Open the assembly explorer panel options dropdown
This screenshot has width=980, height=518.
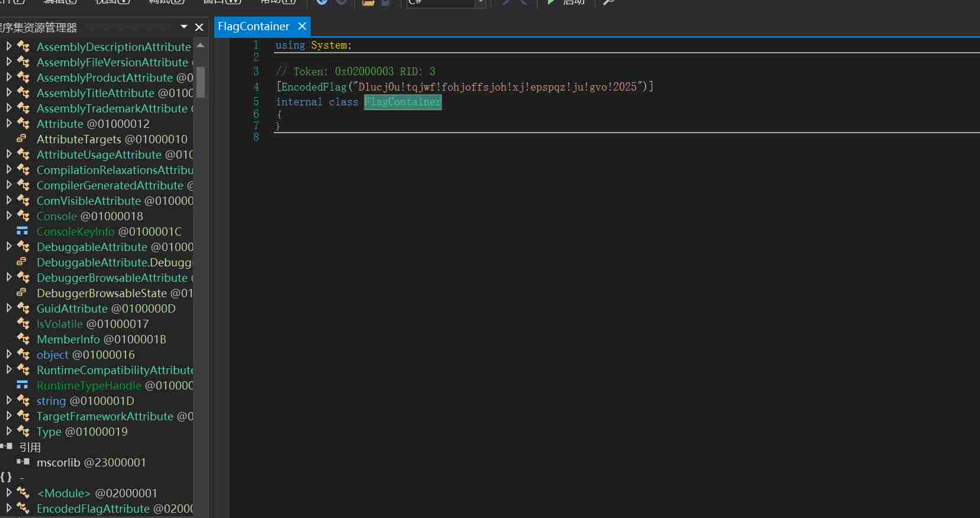184,27
